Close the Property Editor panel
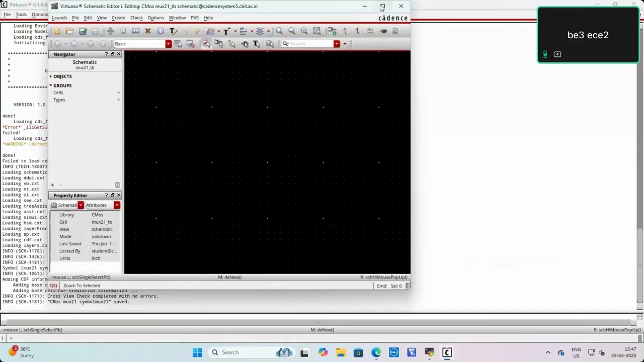 pos(119,195)
